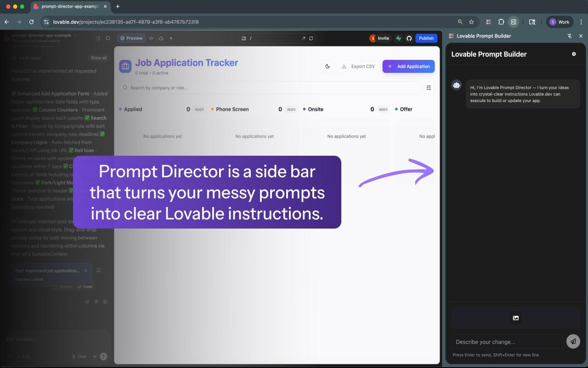Open the Chrome extensions puzzle menu
Viewport: 588px width, 368px height.
(501, 22)
